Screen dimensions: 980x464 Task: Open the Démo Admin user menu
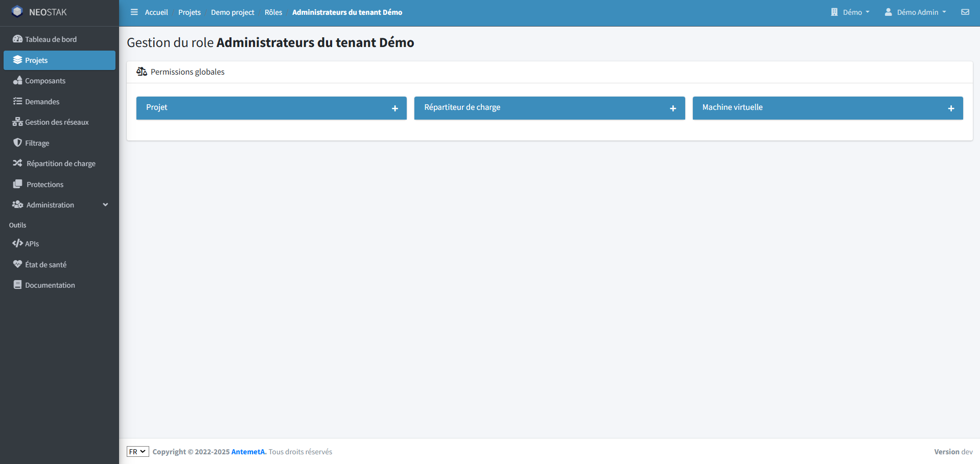pyautogui.click(x=916, y=12)
